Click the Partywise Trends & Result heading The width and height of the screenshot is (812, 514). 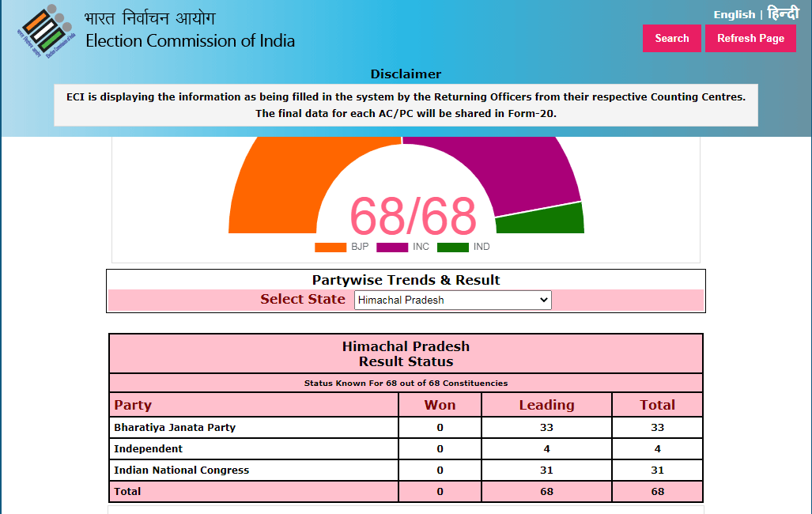(406, 280)
